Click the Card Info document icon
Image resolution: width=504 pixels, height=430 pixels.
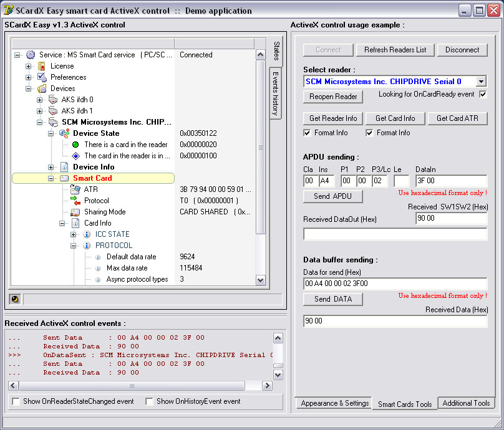(75, 223)
